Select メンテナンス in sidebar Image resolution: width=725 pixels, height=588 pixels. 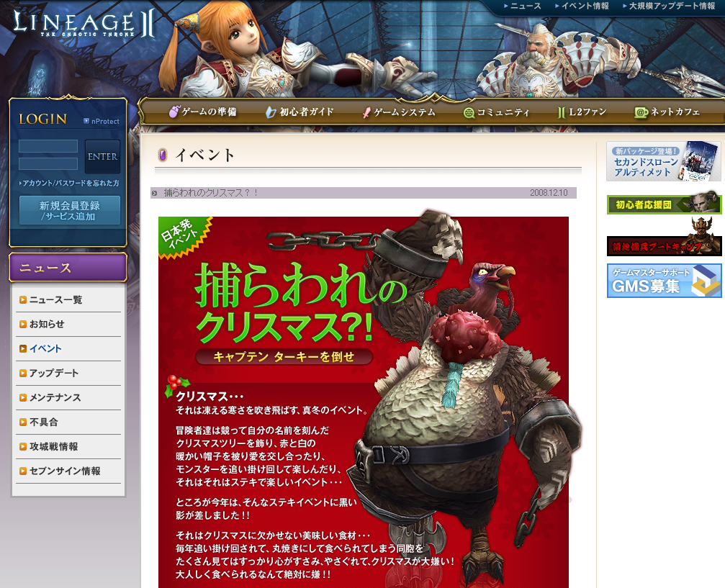coord(55,397)
